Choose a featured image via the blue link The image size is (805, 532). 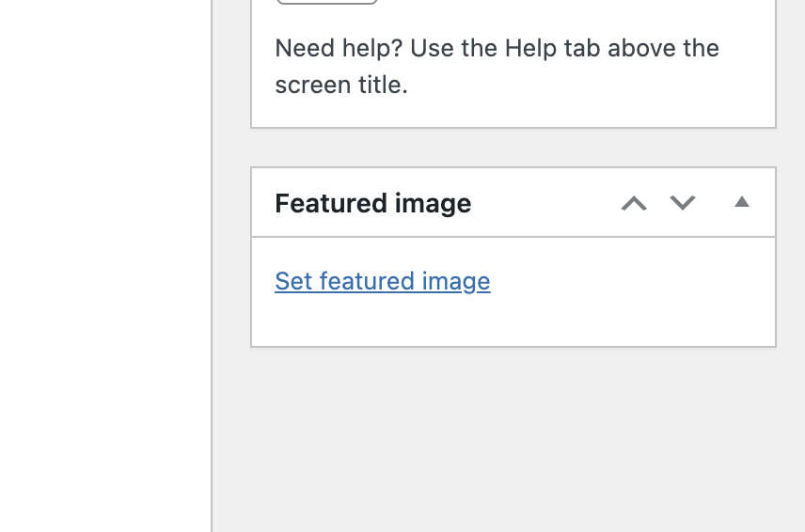coord(383,281)
